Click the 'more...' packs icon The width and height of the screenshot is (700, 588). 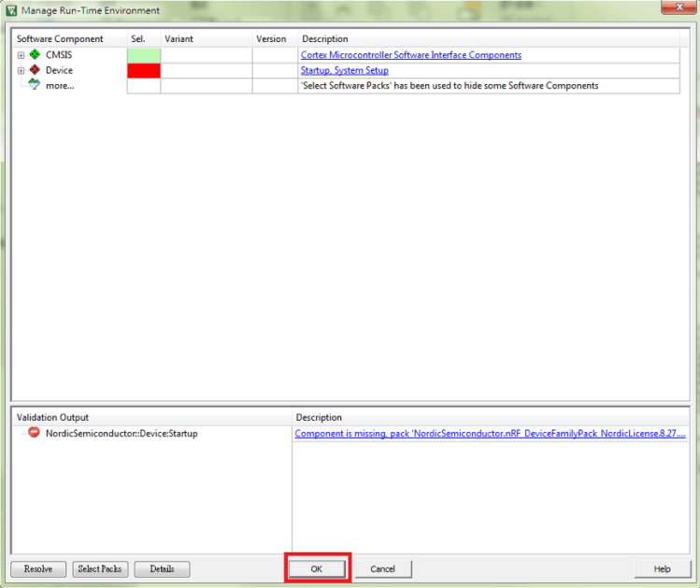(35, 84)
